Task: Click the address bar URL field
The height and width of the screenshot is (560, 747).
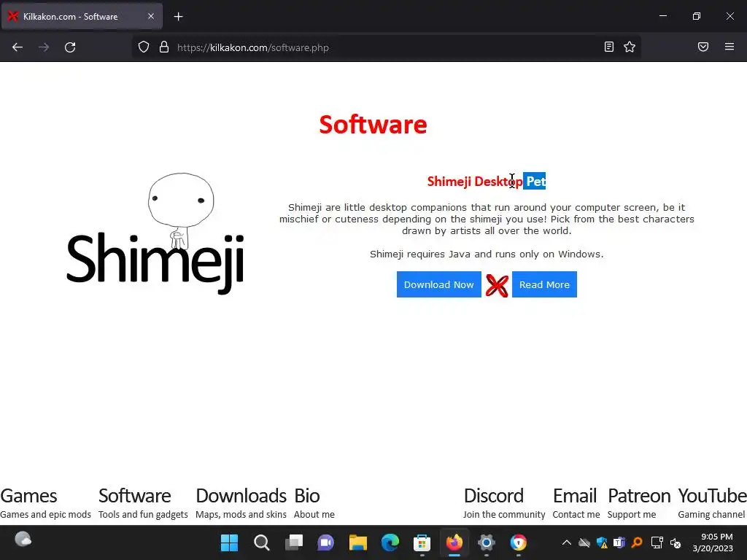Action: [386, 47]
